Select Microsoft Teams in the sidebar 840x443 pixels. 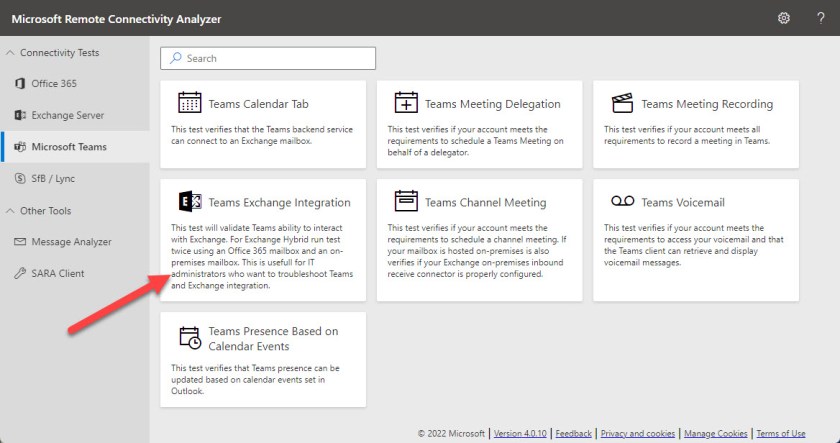(74, 147)
